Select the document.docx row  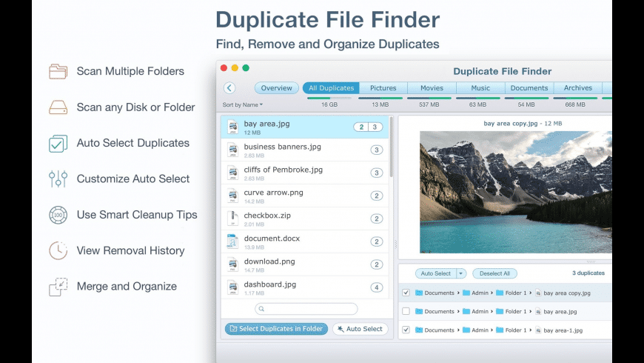tap(304, 242)
